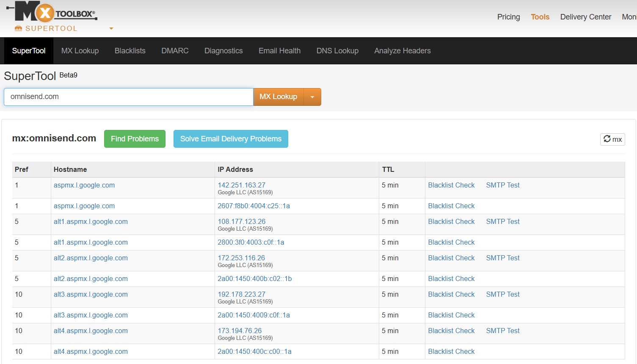Open IP address 108.177.123.26
Screen dimensions: 637x364
(242, 221)
